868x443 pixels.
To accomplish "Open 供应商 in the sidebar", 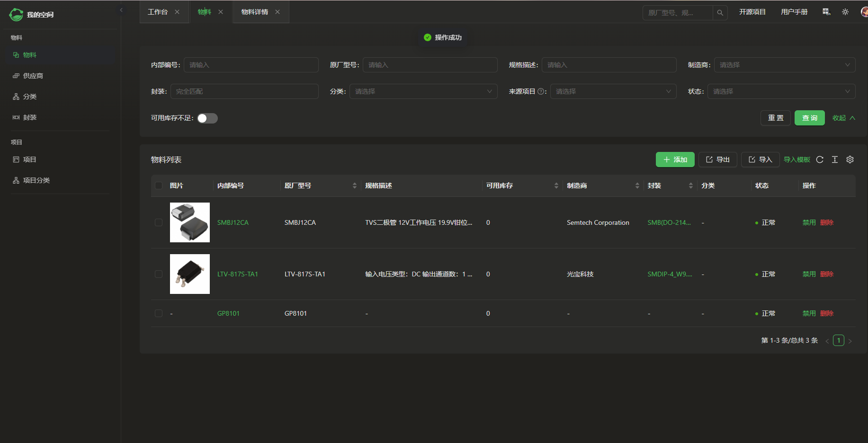I will point(33,76).
